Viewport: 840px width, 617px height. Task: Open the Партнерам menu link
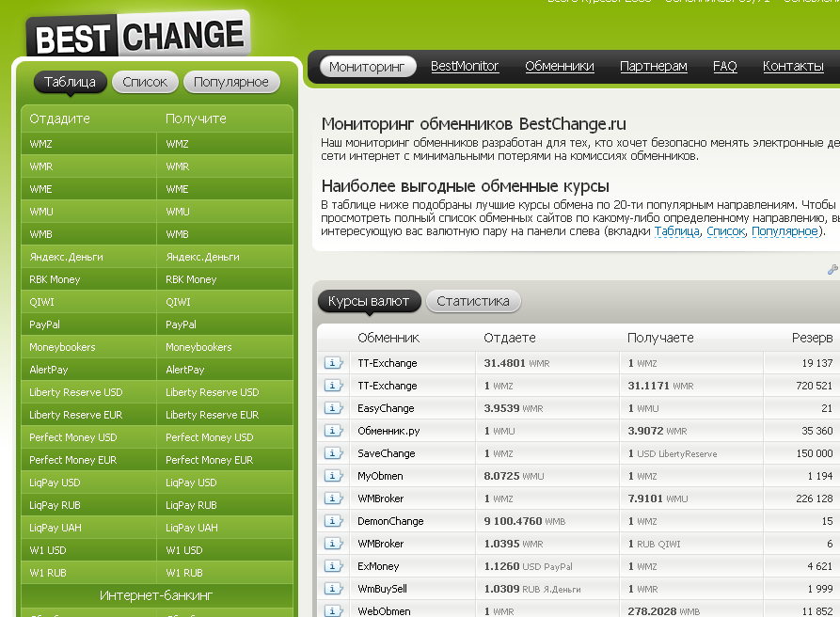(654, 66)
